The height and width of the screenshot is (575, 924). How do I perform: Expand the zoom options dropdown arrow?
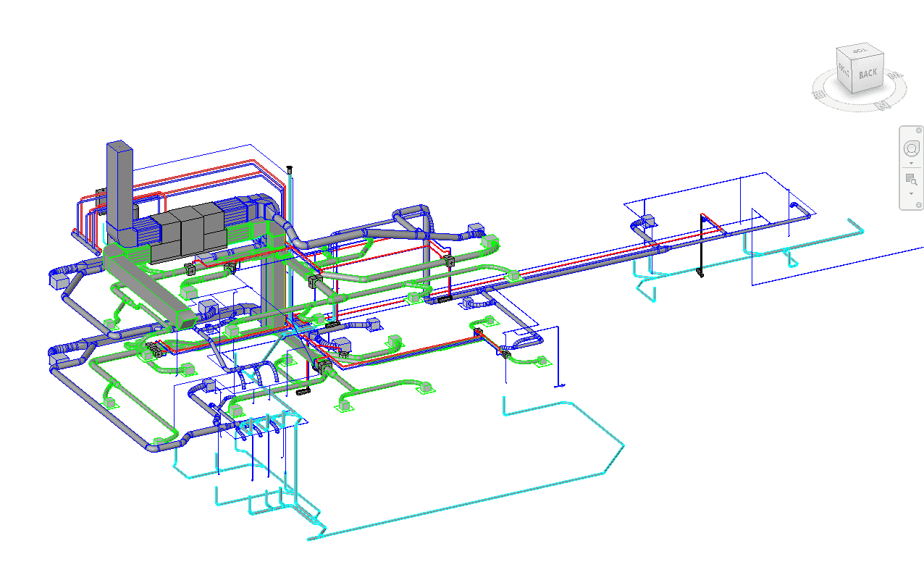(x=911, y=193)
